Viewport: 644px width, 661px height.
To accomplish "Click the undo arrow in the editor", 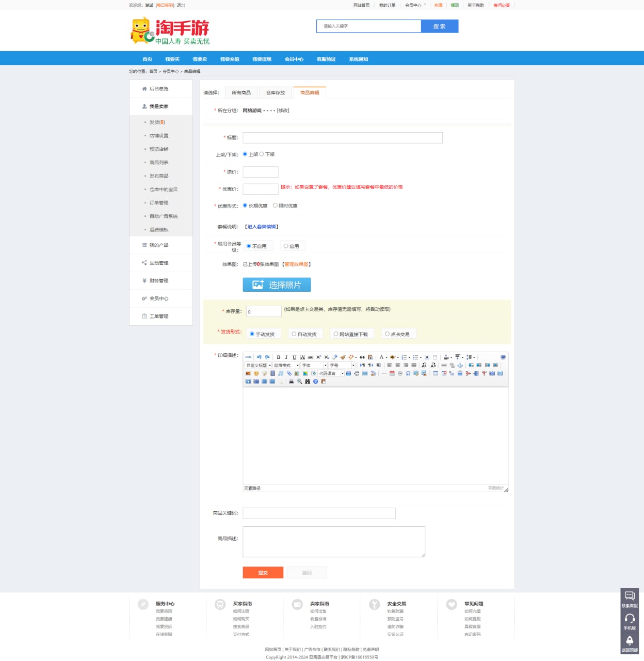I will point(259,357).
